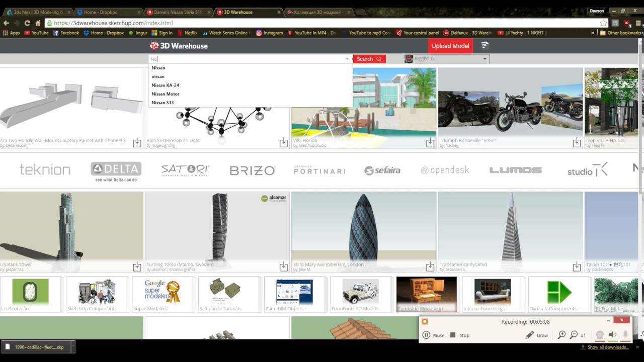Download the Triumph Bonneville Stout model
Screen dimensions: 644x362
coord(577,143)
